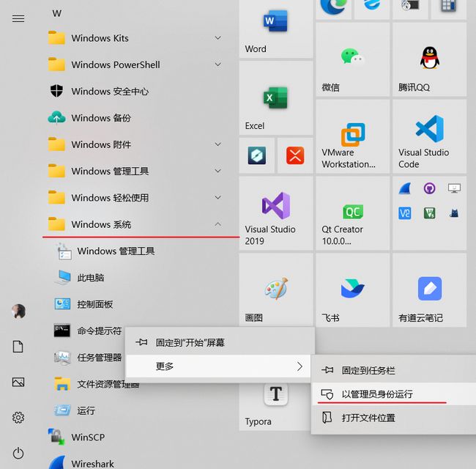Viewport: 476px width, 469px height.
Task: Launch the 飞书 tile
Action: pyautogui.click(x=352, y=290)
